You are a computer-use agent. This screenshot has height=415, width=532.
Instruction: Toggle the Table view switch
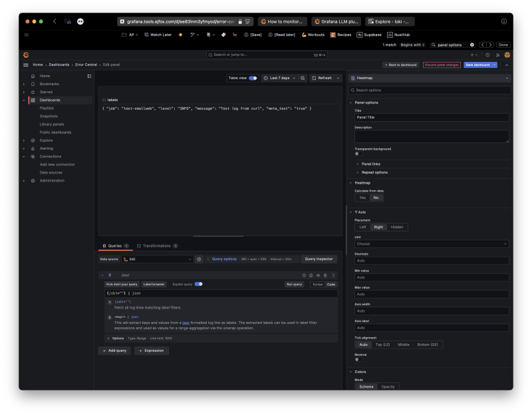[x=253, y=78]
